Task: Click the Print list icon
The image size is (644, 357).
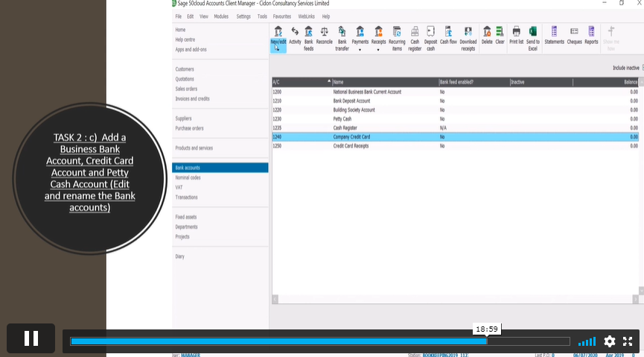Action: [x=516, y=31]
